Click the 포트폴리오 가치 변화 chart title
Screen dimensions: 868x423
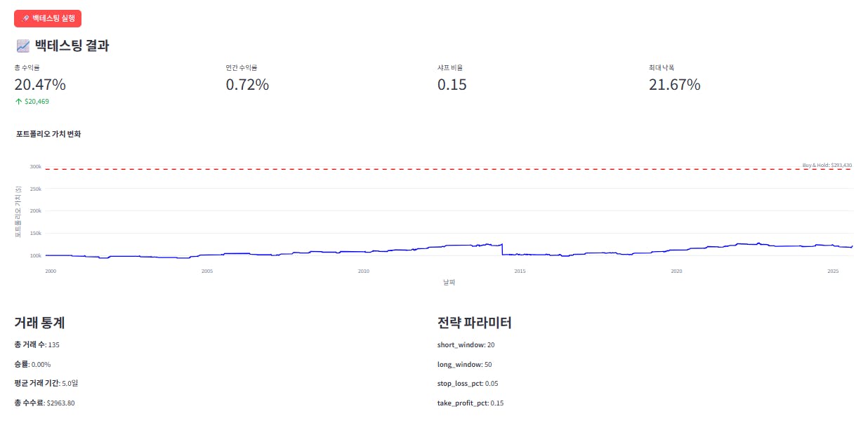coord(48,133)
